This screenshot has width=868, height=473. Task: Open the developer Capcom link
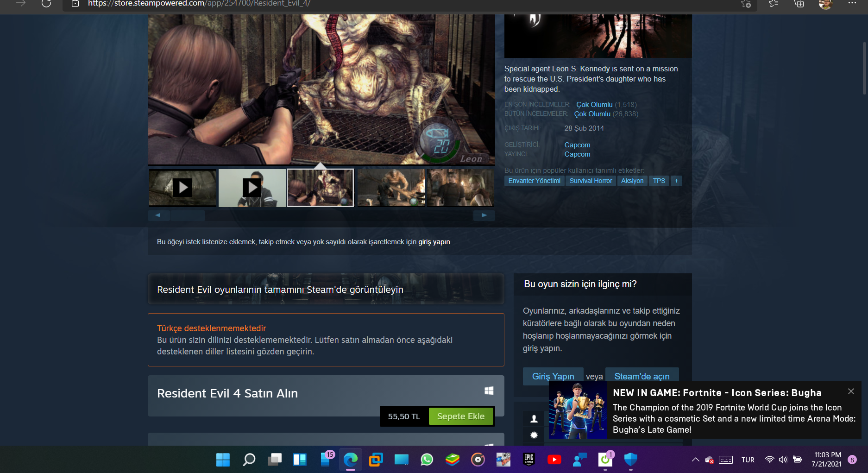pos(577,145)
